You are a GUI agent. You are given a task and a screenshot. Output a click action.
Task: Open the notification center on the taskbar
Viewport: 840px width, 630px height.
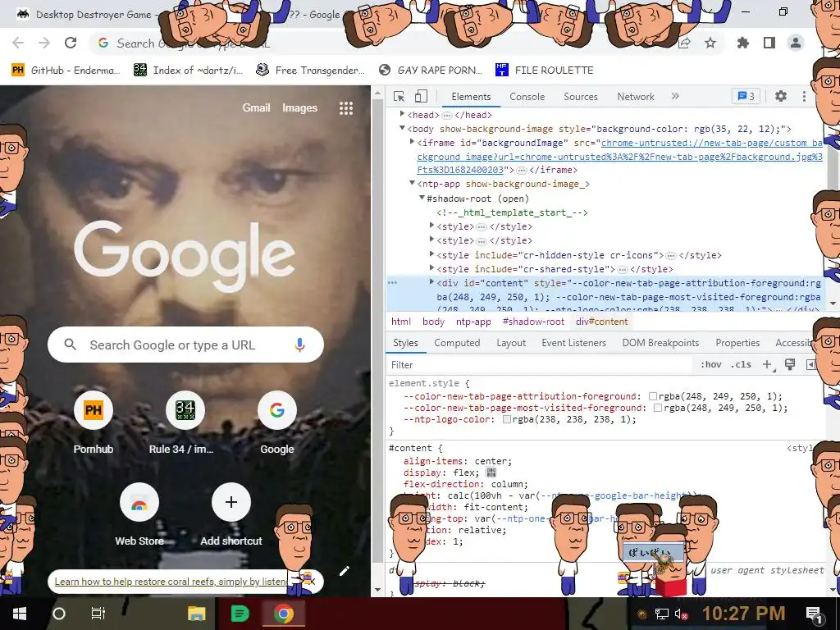(814, 614)
